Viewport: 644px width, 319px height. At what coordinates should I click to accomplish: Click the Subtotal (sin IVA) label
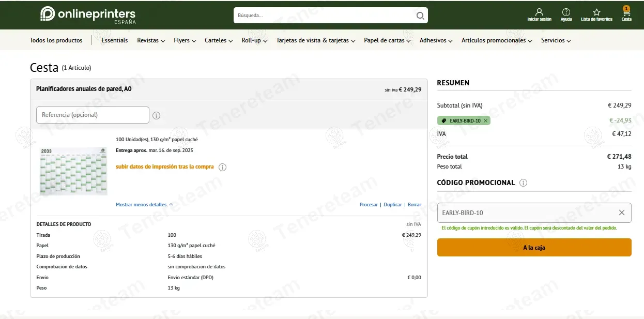coord(459,105)
